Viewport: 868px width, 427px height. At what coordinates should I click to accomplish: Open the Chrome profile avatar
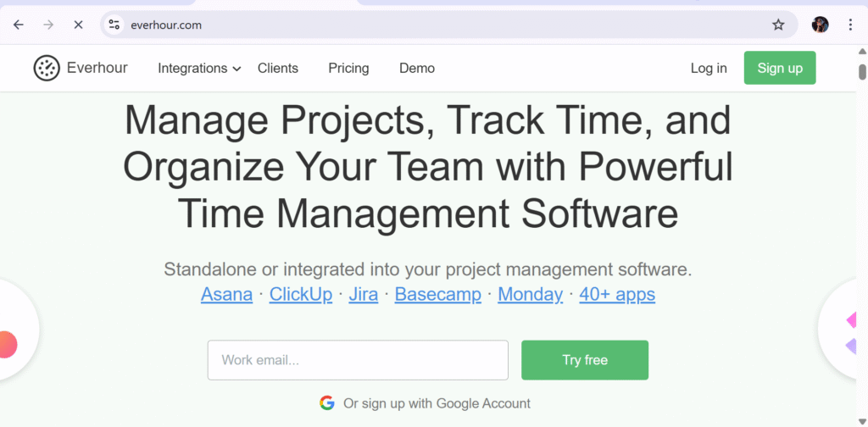pyautogui.click(x=820, y=25)
